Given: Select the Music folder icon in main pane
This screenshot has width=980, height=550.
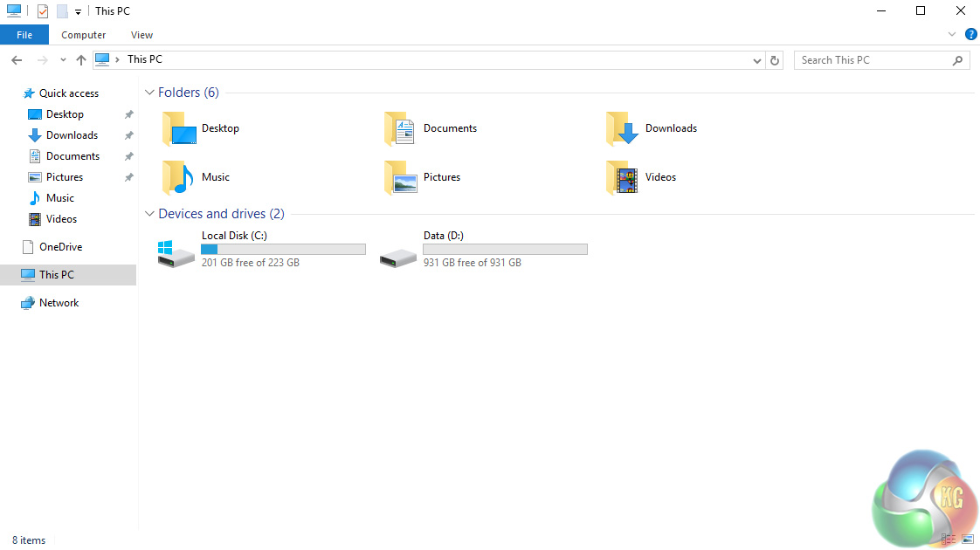Looking at the screenshot, I should [x=178, y=177].
